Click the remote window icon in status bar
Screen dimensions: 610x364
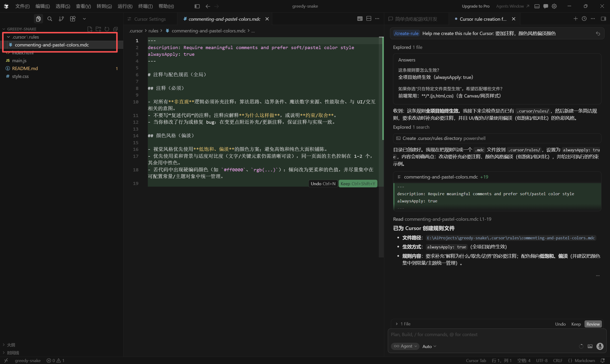[x=6, y=360]
